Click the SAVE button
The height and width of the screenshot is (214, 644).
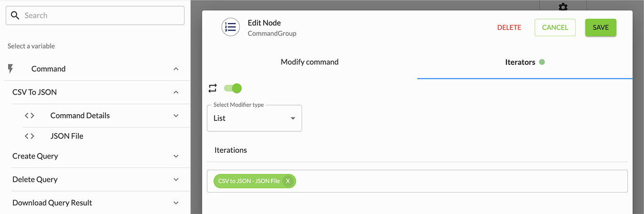(601, 28)
